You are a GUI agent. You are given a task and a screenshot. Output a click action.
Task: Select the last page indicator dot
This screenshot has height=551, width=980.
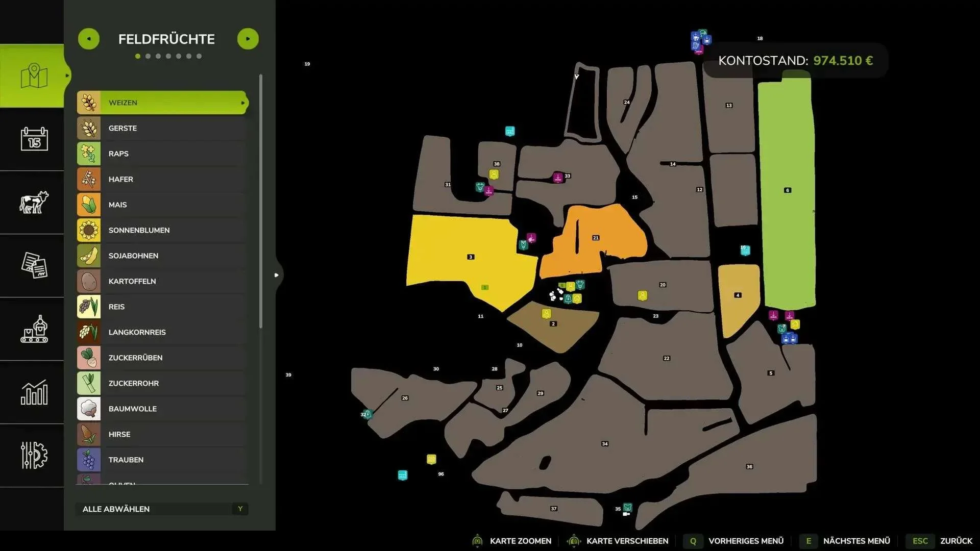(x=199, y=56)
